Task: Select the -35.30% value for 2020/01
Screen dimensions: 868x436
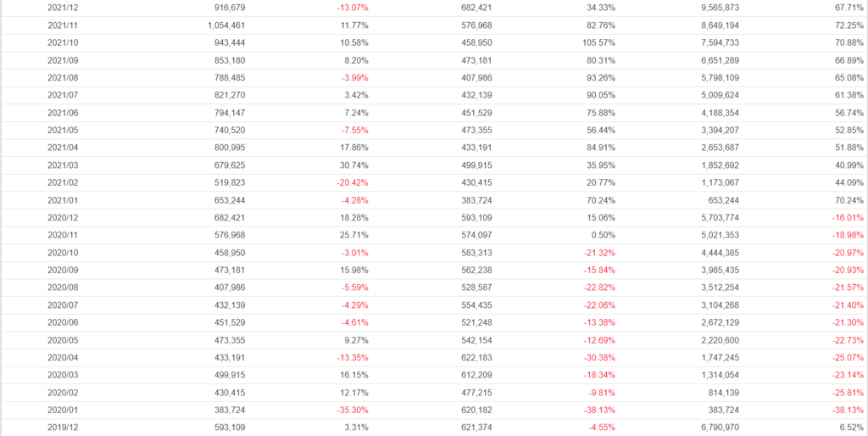Action: (352, 410)
